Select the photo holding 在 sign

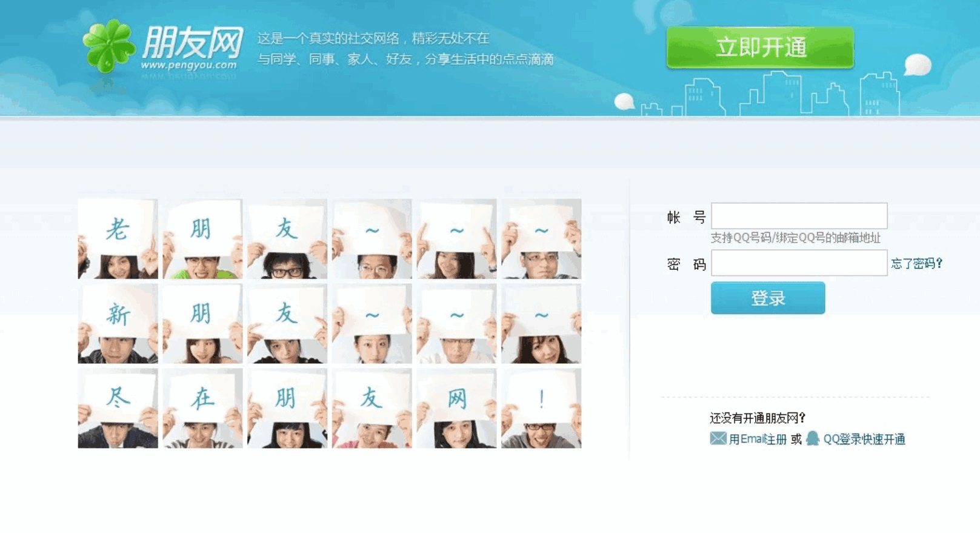pyautogui.click(x=202, y=408)
